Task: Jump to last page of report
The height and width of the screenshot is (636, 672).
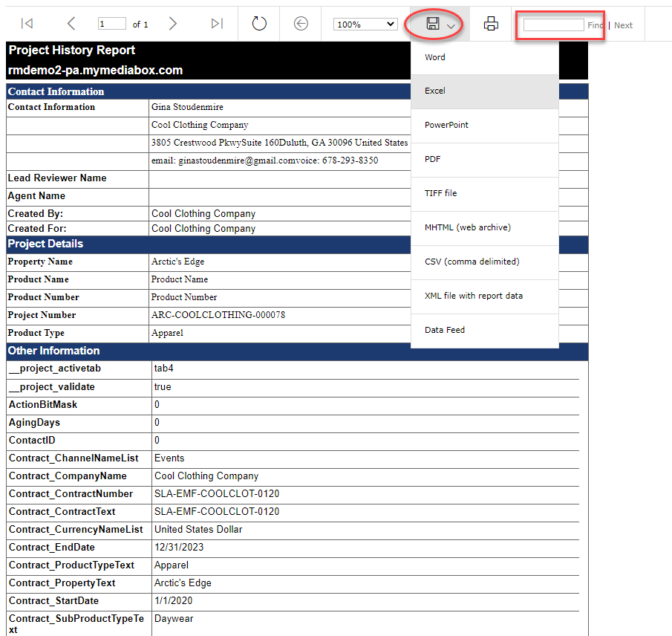Action: coord(218,23)
